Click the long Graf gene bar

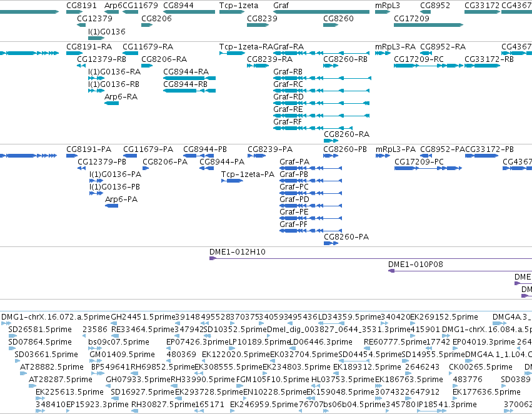[x=321, y=12]
